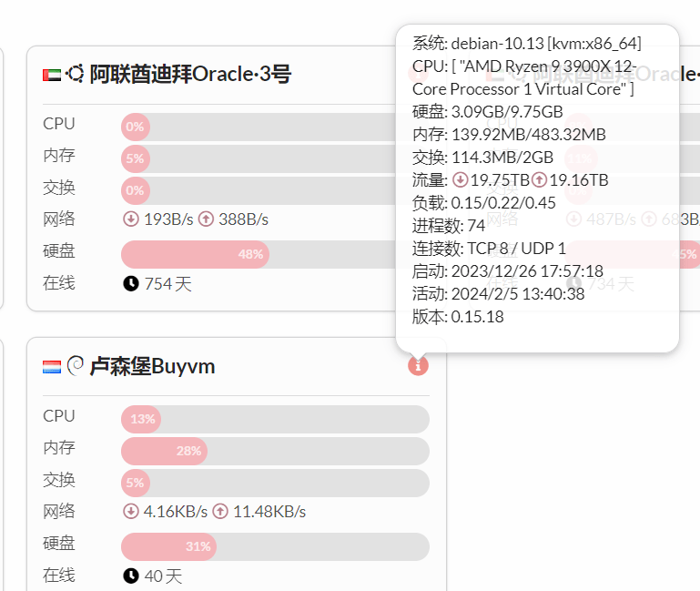
Task: Click the info icon on the 卢森堡Buyvm card
Action: coord(418,366)
